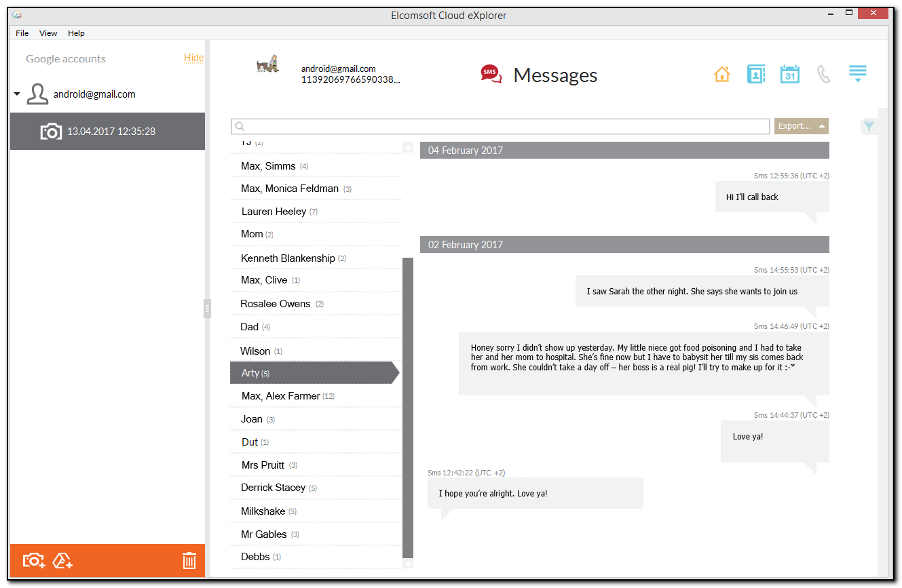Image resolution: width=902 pixels, height=588 pixels.
Task: Select the Calls phone icon
Action: coord(823,74)
